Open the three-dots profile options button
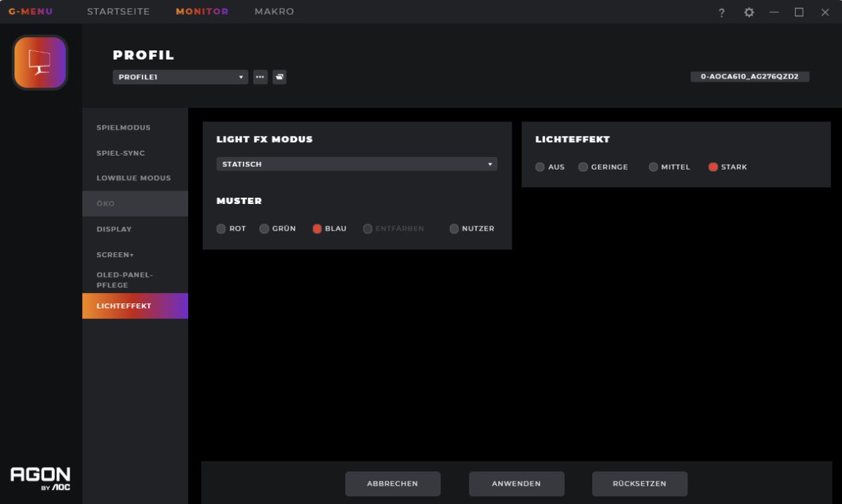The width and height of the screenshot is (842, 504). pos(260,77)
